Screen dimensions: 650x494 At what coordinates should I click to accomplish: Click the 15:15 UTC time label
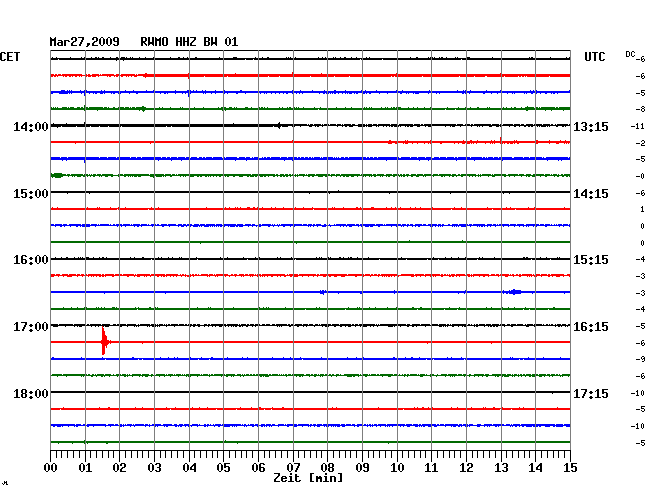[591, 260]
